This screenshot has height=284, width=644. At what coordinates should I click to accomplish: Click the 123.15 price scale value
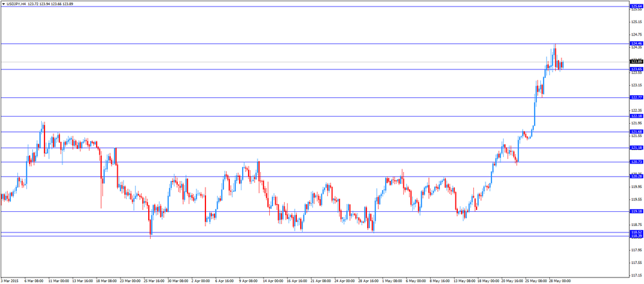pos(637,85)
